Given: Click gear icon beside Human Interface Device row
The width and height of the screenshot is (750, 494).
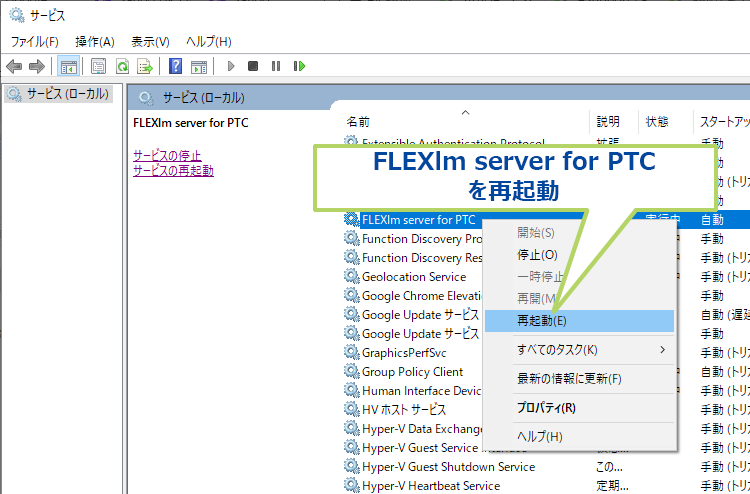Looking at the screenshot, I should coord(352,390).
